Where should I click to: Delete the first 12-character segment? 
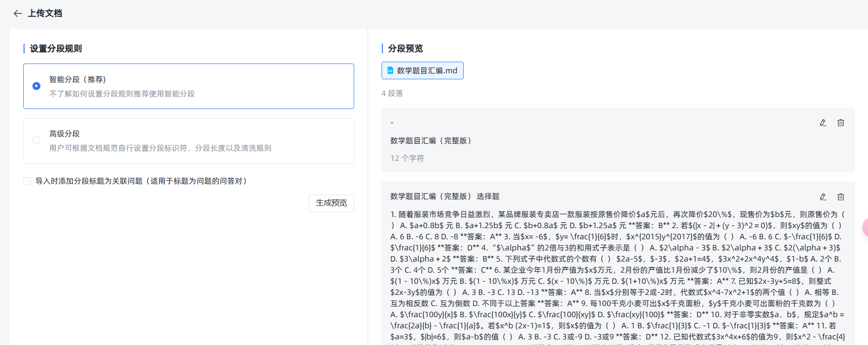tap(841, 123)
